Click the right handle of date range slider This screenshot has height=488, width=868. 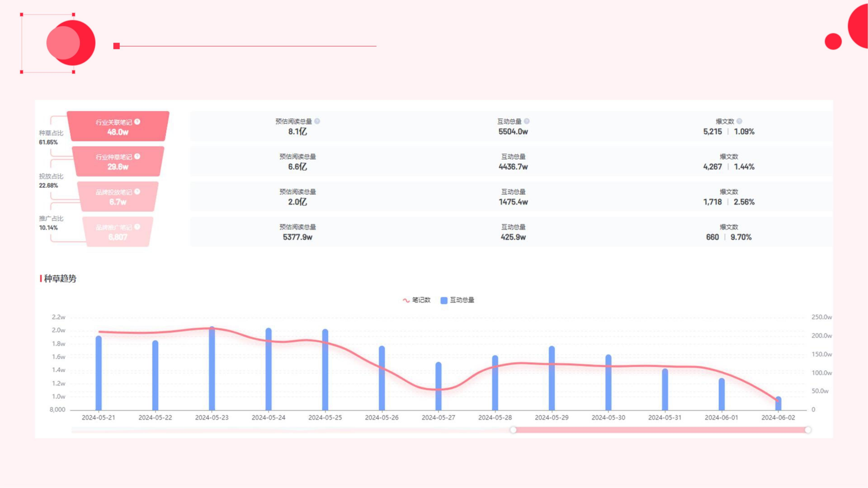click(x=808, y=430)
